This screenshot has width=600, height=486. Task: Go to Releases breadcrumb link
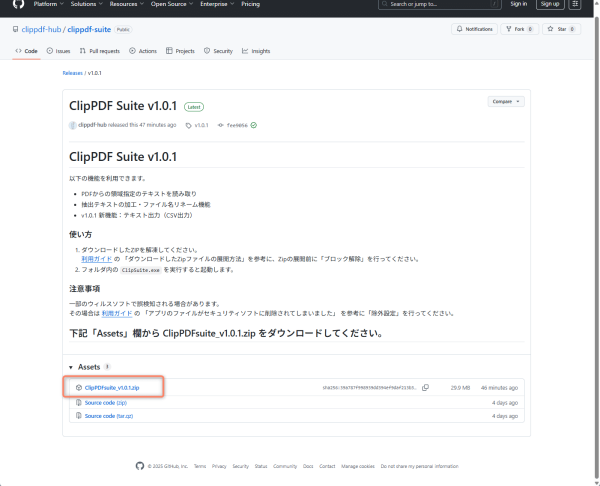(72, 73)
